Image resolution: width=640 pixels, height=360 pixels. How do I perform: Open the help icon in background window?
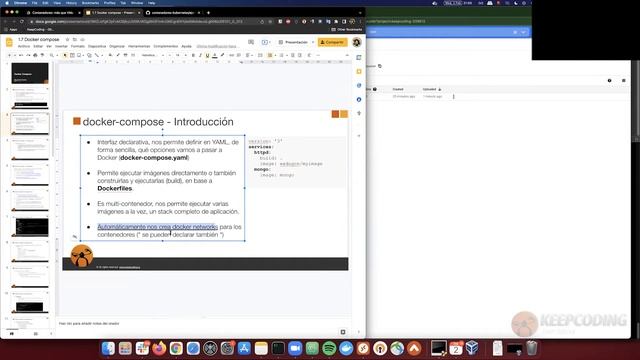click(x=609, y=80)
